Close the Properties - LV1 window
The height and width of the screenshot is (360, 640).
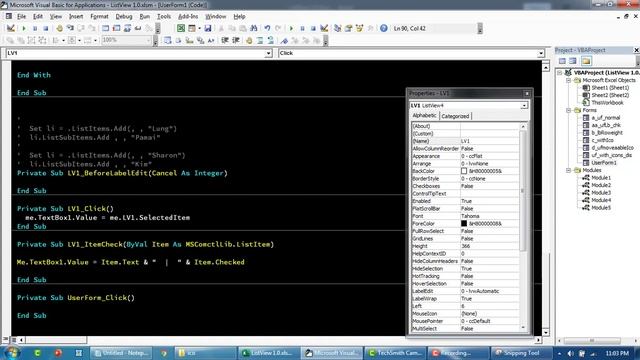click(527, 93)
